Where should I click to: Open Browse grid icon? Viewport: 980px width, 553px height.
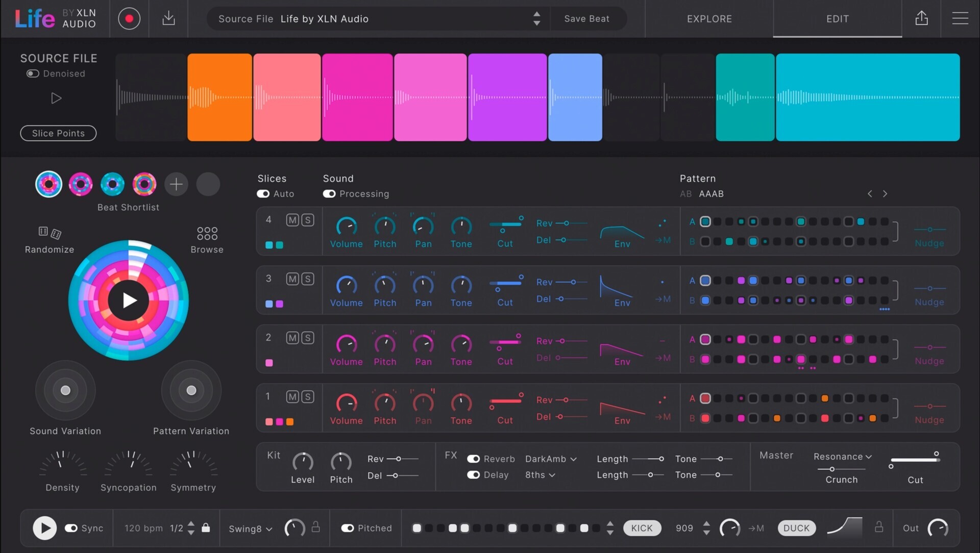[207, 233]
